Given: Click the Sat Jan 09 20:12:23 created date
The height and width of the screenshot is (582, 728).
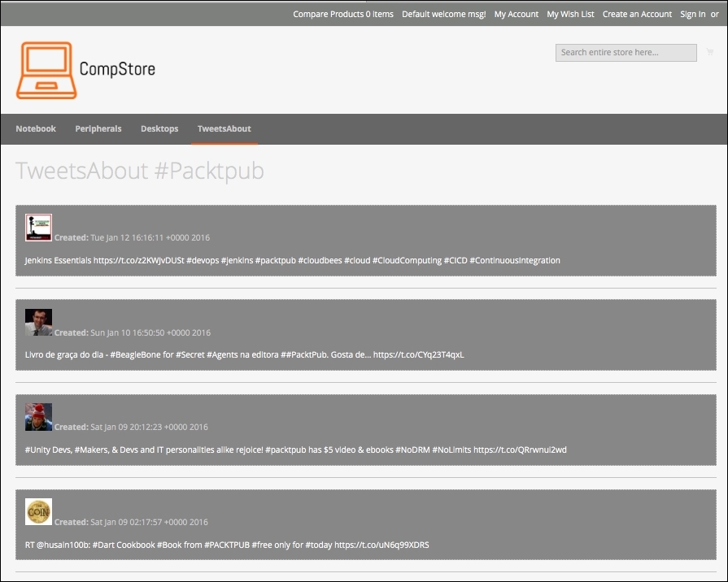Looking at the screenshot, I should (149, 427).
